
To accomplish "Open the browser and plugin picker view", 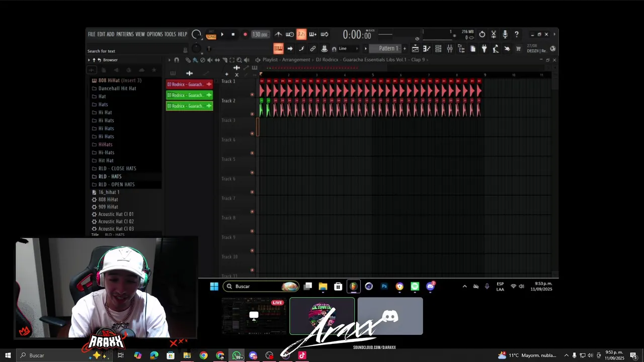I will pos(461,49).
